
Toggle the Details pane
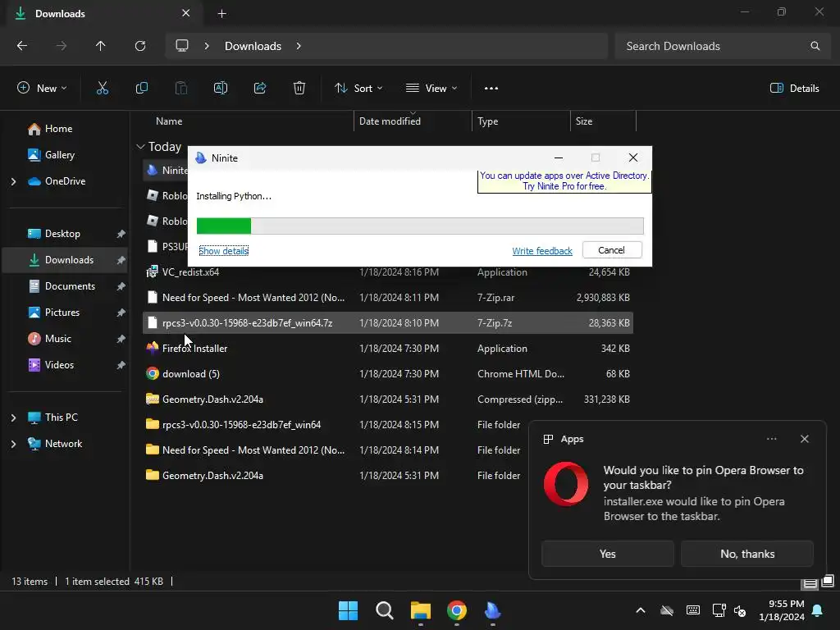[x=794, y=89]
